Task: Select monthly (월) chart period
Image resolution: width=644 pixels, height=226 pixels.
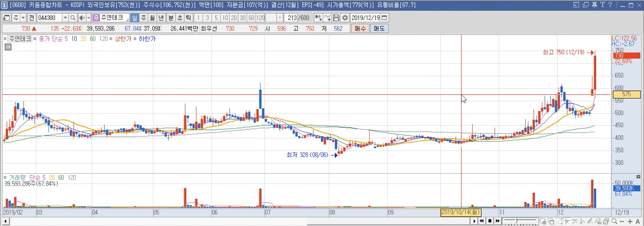Action: tap(152, 18)
